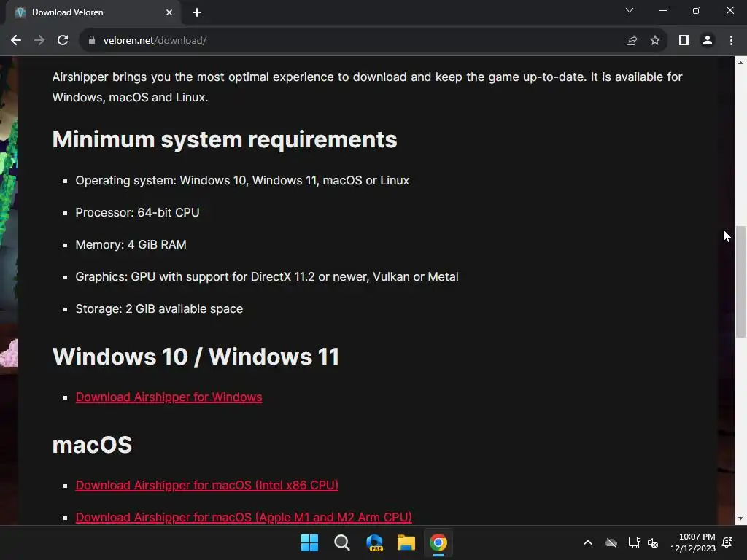Select the Download Veloren tab
Viewport: 747px width, 560px height.
click(x=93, y=12)
